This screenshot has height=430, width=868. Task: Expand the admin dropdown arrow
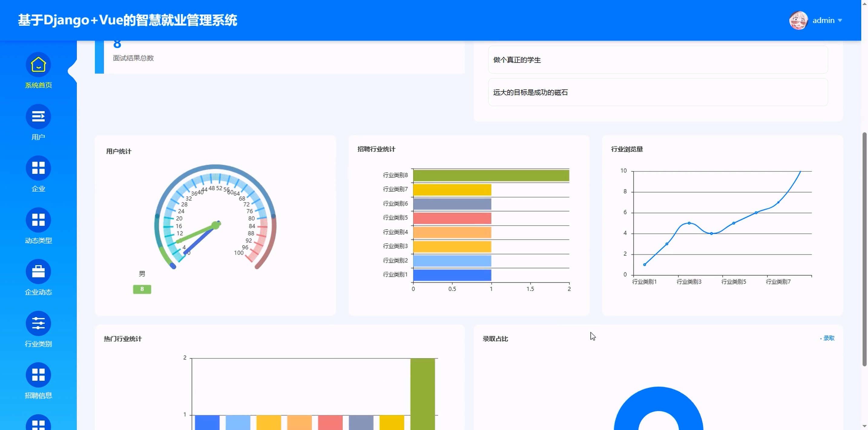(840, 20)
